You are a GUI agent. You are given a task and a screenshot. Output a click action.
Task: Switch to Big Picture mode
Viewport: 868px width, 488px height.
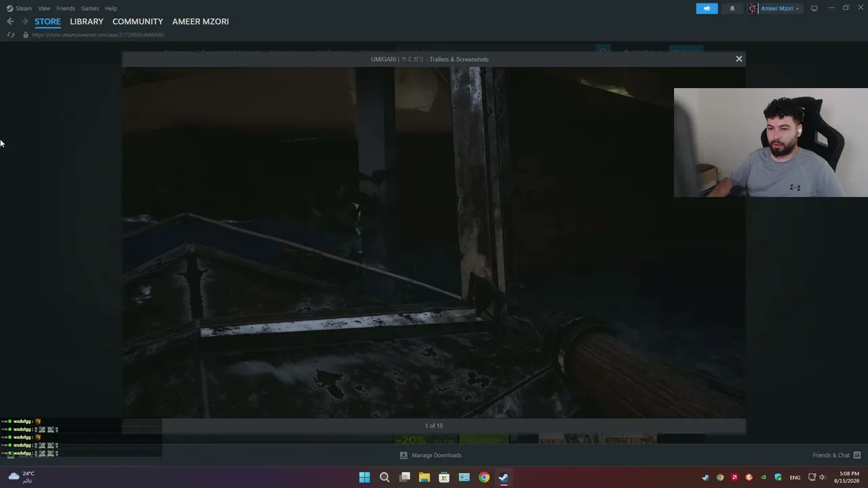[x=814, y=8]
